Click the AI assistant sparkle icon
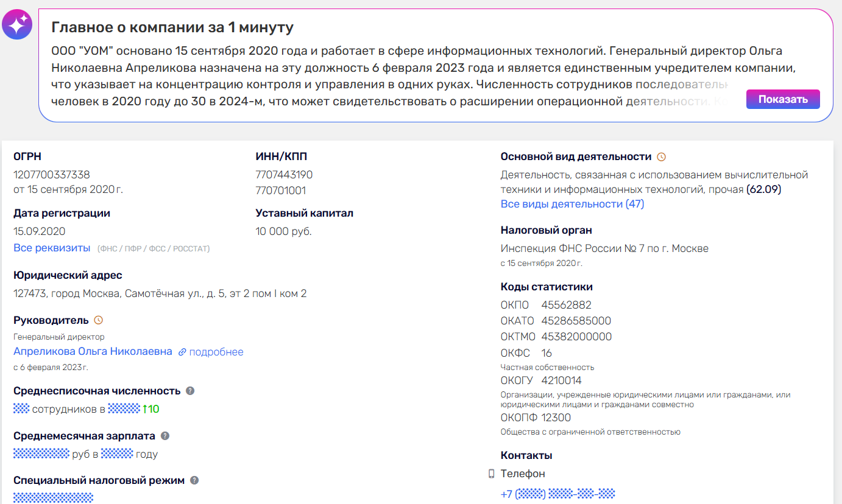842x504 pixels. pos(17,24)
